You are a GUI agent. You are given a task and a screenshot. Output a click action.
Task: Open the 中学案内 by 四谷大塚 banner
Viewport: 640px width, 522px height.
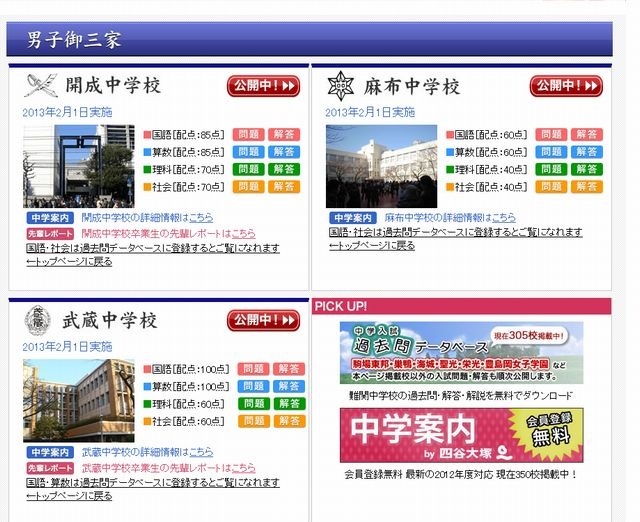[461, 435]
